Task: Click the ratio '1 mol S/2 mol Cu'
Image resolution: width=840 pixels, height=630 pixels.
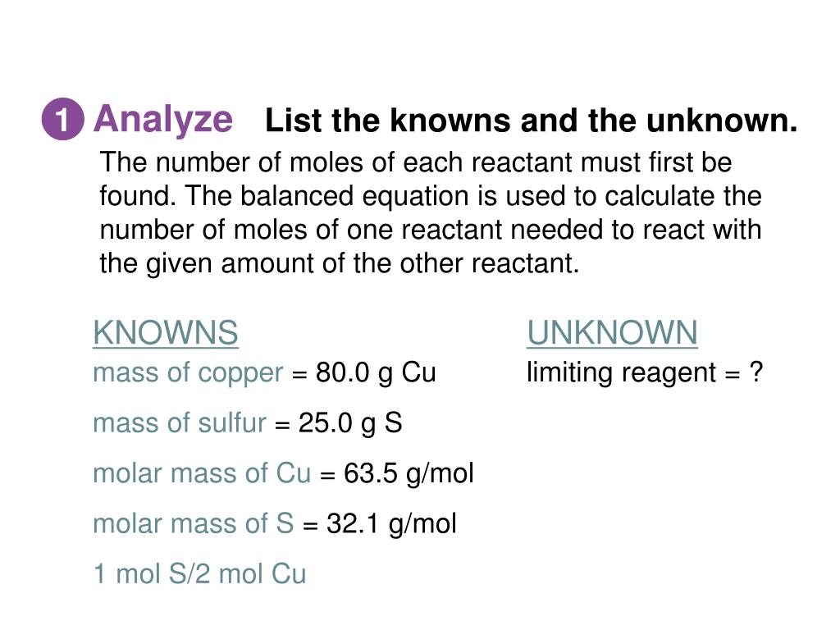Action: coord(200,573)
